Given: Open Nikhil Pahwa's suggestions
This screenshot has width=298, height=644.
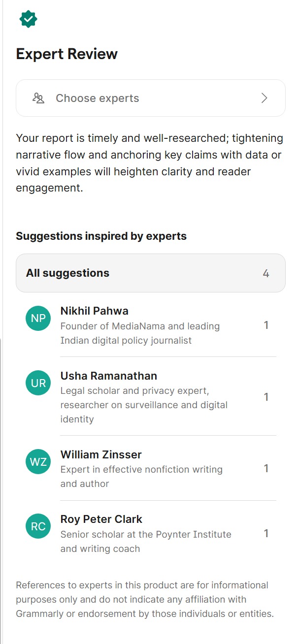Looking at the screenshot, I should point(94,311).
